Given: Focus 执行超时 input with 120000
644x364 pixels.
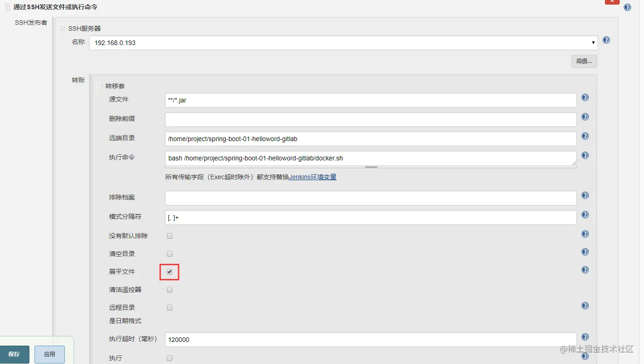Looking at the screenshot, I should (370, 340).
